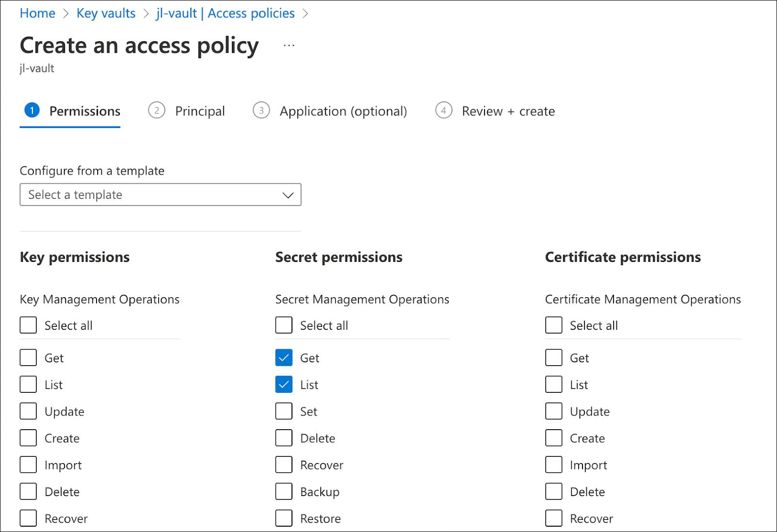Click the step 1 Permissions circle icon

click(32, 111)
